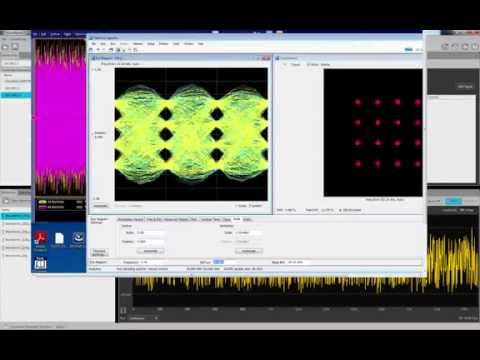The width and height of the screenshot is (480, 360).
Task: Click the first toolbar icon in analysis window
Action: 92,50
